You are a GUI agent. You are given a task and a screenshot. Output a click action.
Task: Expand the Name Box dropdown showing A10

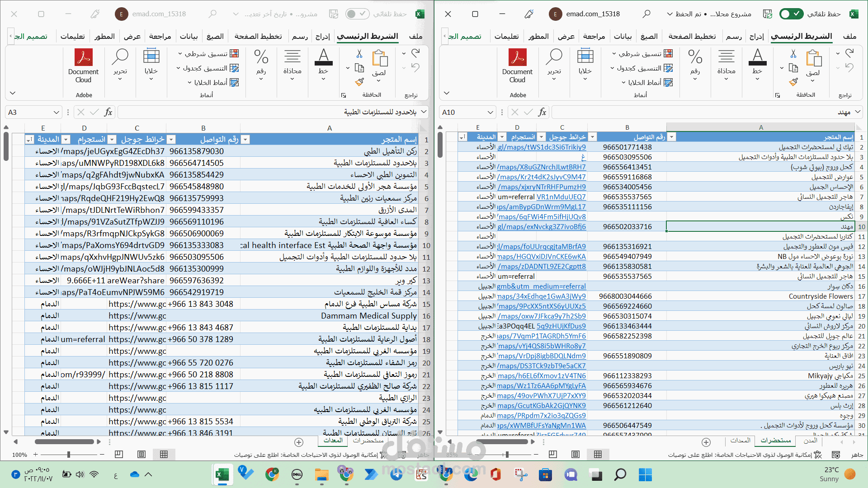point(491,112)
